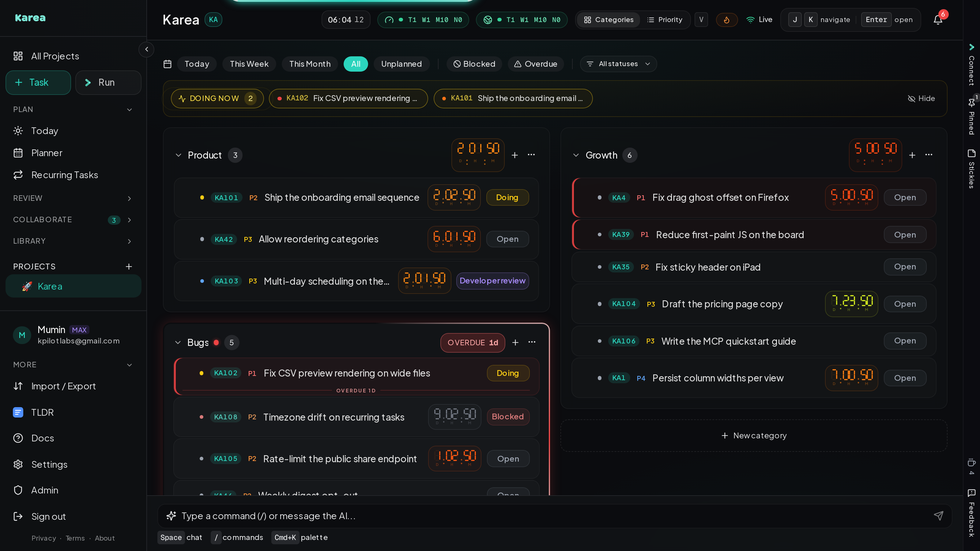
Task: Send the AI message with paper plane
Action: click(x=939, y=515)
